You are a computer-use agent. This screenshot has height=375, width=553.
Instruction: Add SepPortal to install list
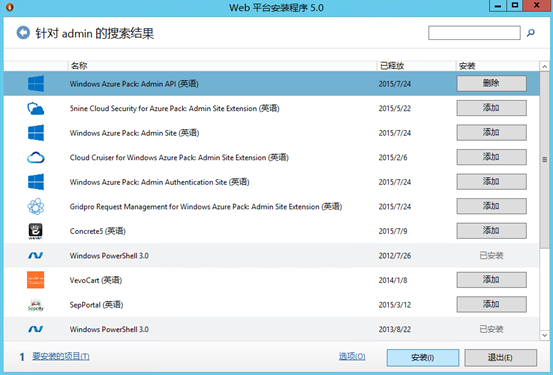click(492, 304)
